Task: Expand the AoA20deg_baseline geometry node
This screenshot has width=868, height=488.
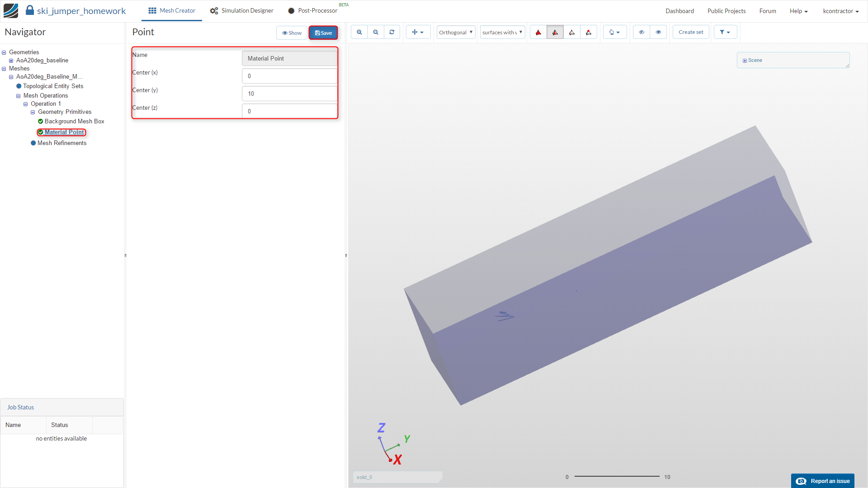Action: pyautogui.click(x=11, y=61)
